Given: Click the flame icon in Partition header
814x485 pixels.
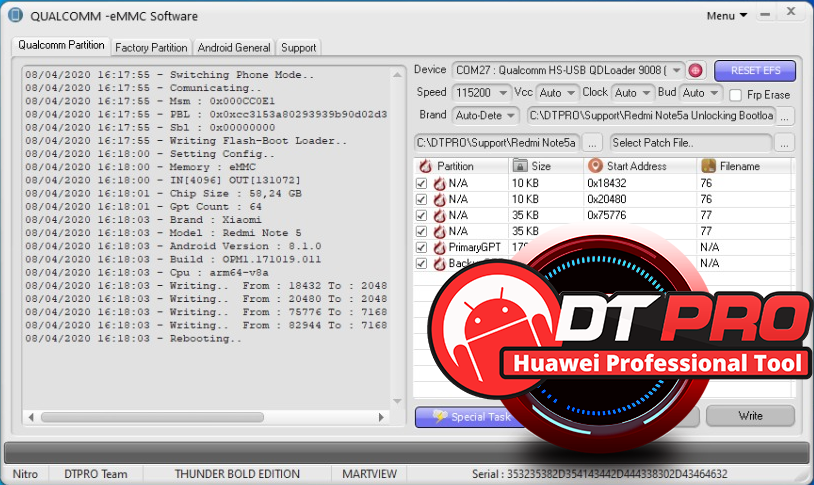Looking at the screenshot, I should coord(426,166).
